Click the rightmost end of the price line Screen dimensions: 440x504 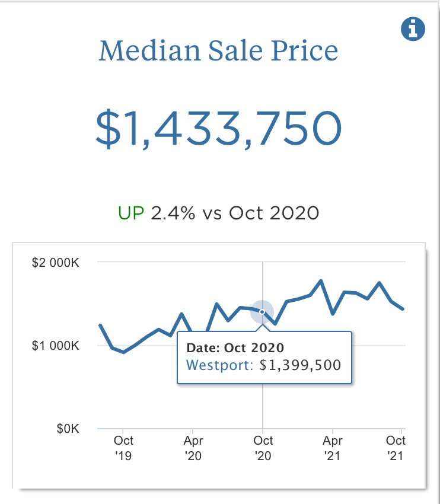tap(403, 309)
